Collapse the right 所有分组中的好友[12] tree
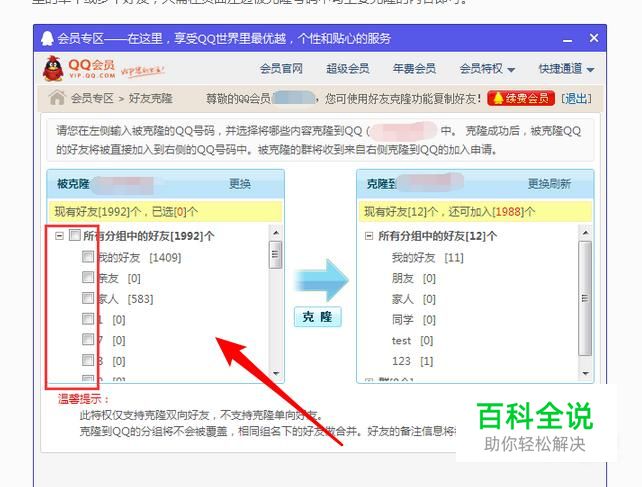This screenshot has width=642, height=487. click(369, 236)
